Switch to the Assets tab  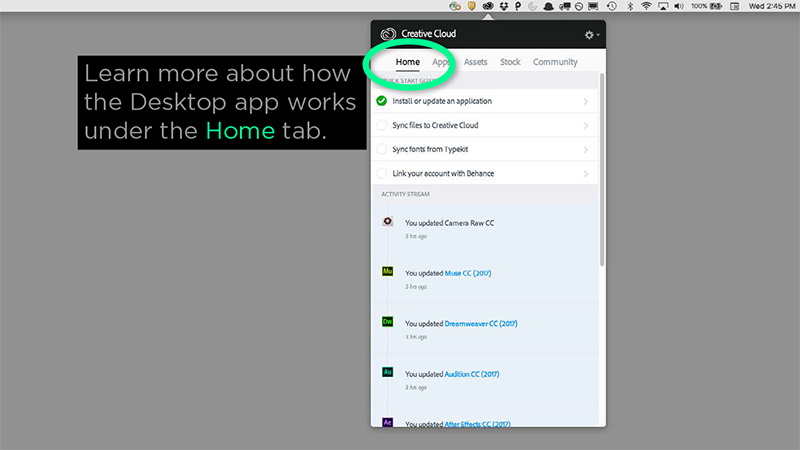coord(476,62)
